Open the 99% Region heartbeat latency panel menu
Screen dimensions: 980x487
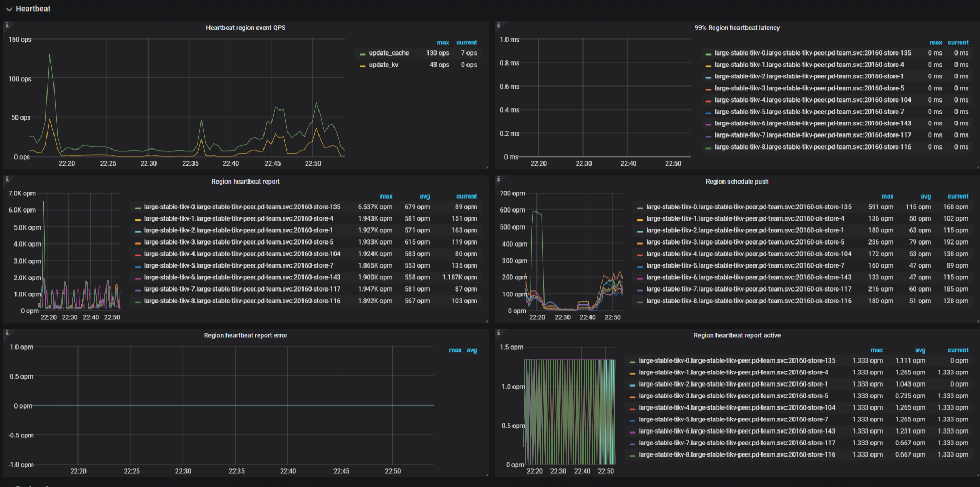[736, 28]
